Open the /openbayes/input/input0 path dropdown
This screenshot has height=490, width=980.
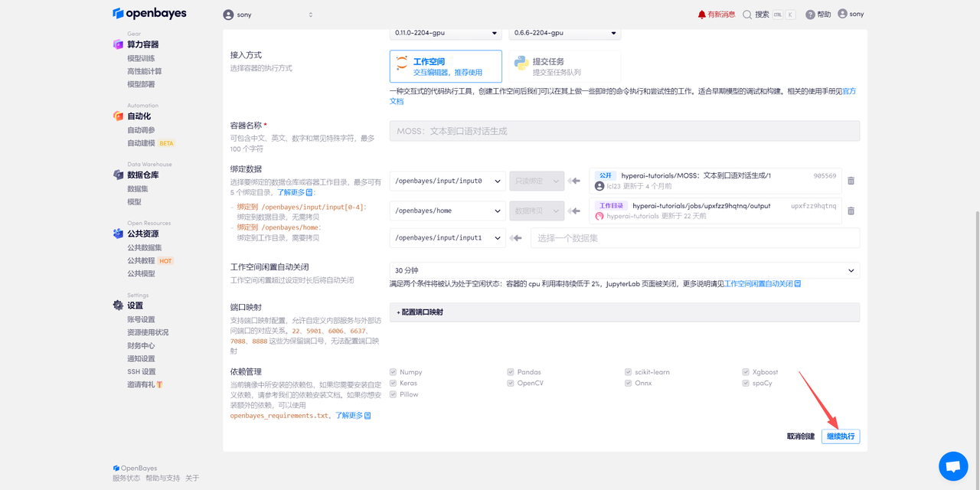click(x=448, y=181)
